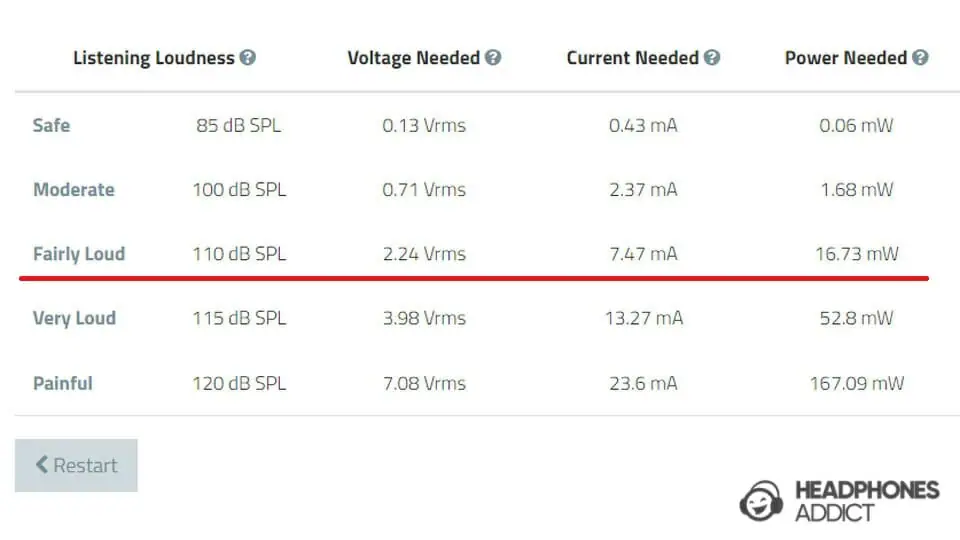This screenshot has height=540, width=960.
Task: Click the Restart button
Action: coord(76,465)
